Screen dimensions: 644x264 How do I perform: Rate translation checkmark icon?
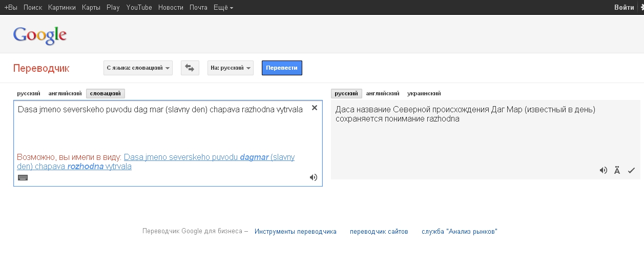631,171
